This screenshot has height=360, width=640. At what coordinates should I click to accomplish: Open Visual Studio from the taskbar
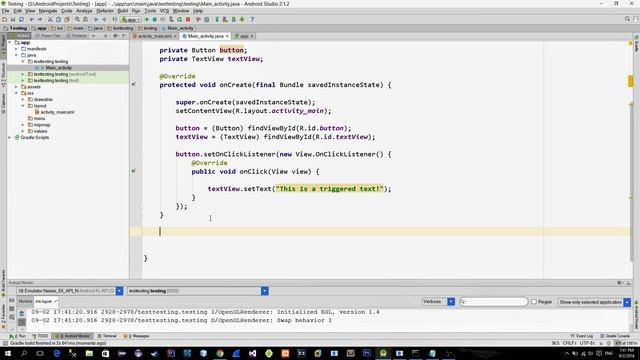pos(252,353)
